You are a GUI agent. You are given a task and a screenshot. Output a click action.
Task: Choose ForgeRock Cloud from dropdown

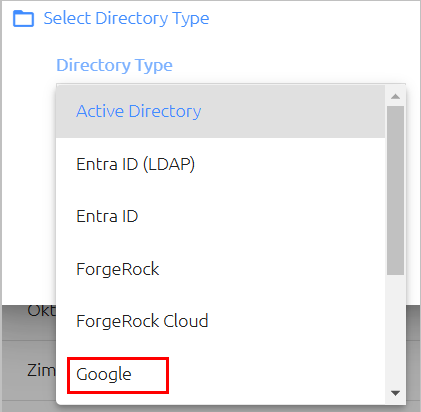tap(220, 321)
